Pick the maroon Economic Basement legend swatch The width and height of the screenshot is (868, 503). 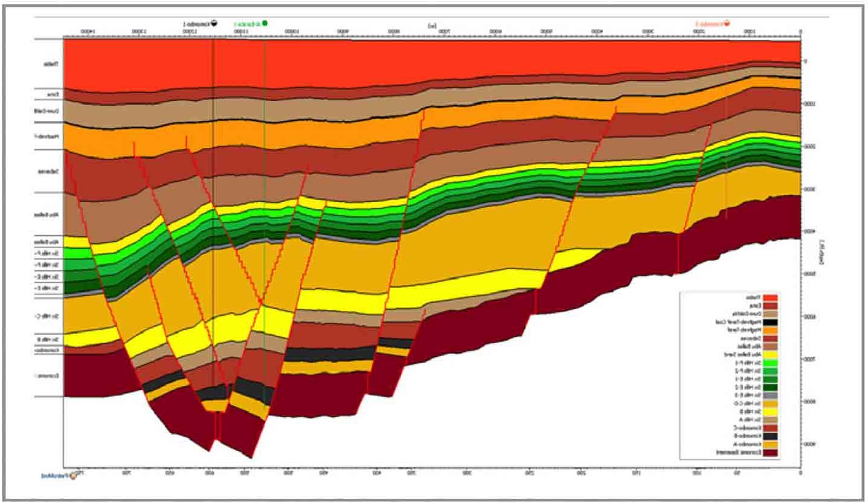770,452
